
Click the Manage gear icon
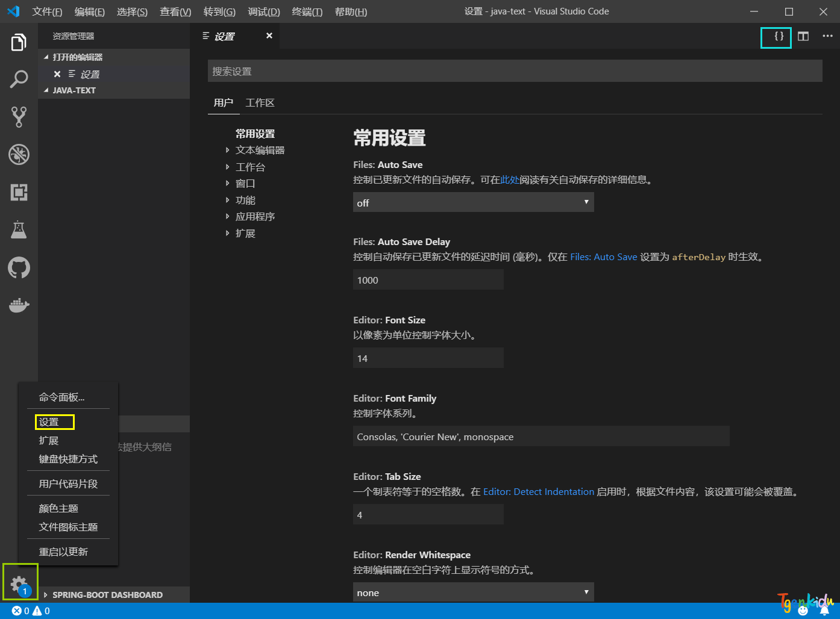tap(19, 583)
